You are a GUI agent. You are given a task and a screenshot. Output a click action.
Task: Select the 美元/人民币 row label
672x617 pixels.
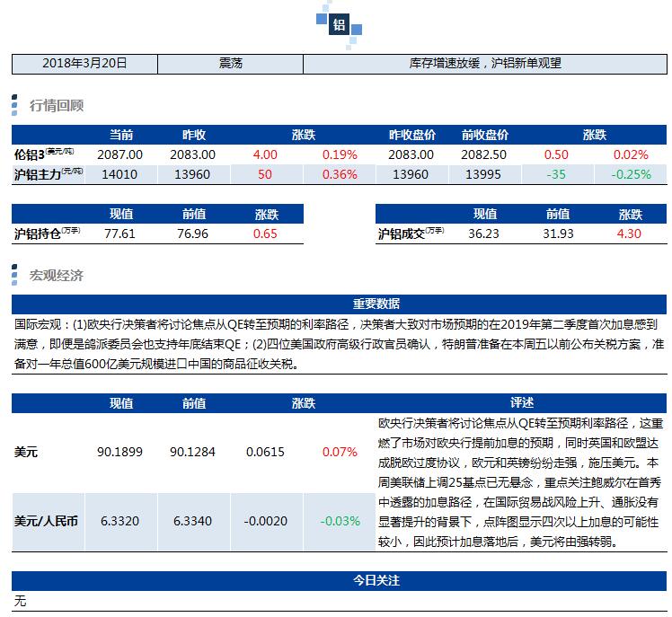click(x=46, y=521)
